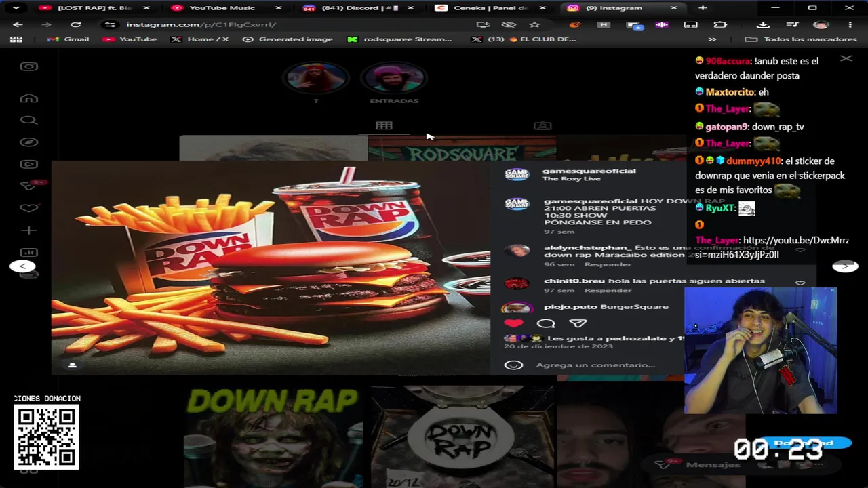
Task: Open the apps grid in bookmarks bar
Action: (16, 39)
